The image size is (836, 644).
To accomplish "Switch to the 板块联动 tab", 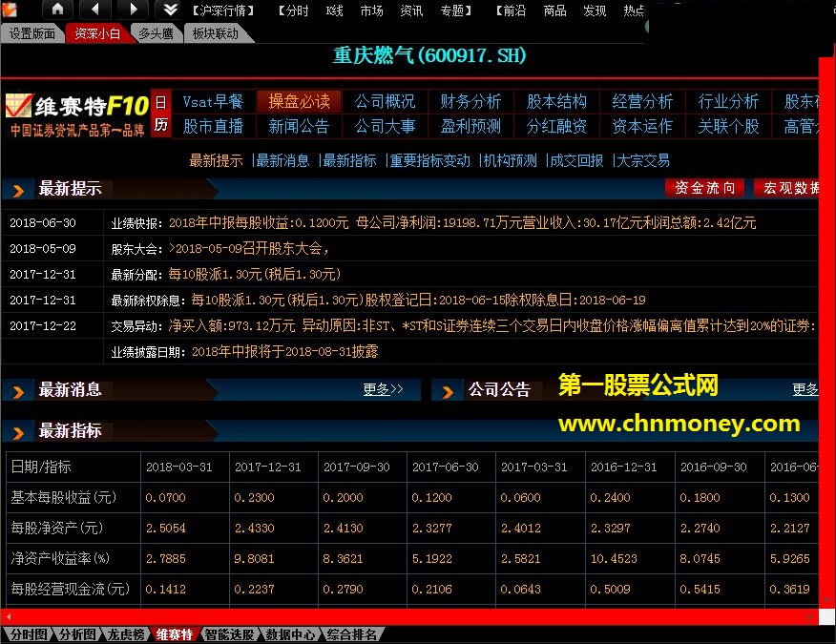I will 216,33.
